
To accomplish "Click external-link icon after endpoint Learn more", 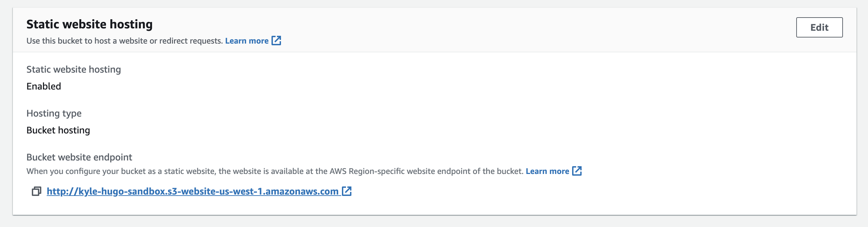I will (x=577, y=171).
